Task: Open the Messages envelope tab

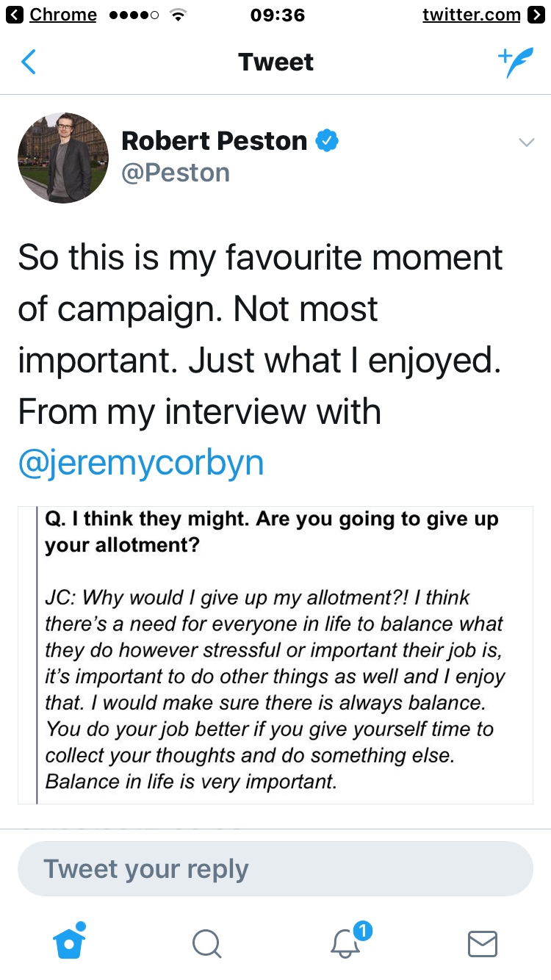Action: click(483, 943)
